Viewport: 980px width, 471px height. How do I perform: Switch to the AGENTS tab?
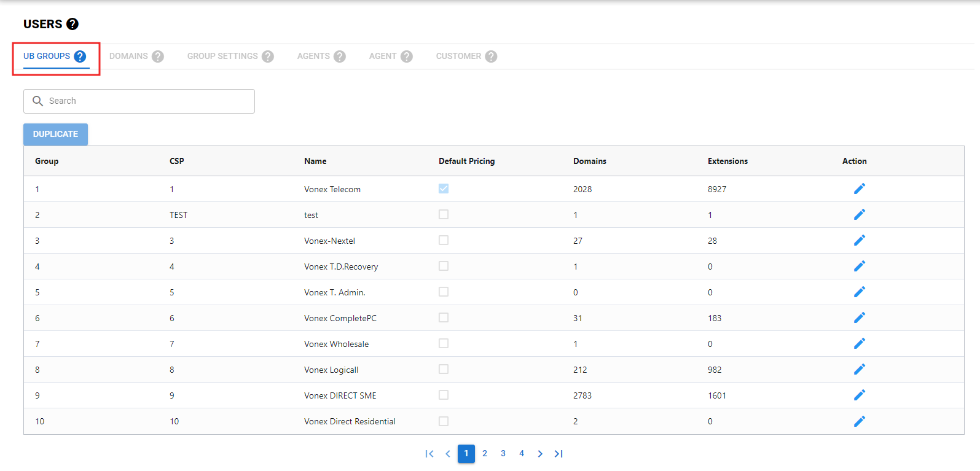(313, 56)
